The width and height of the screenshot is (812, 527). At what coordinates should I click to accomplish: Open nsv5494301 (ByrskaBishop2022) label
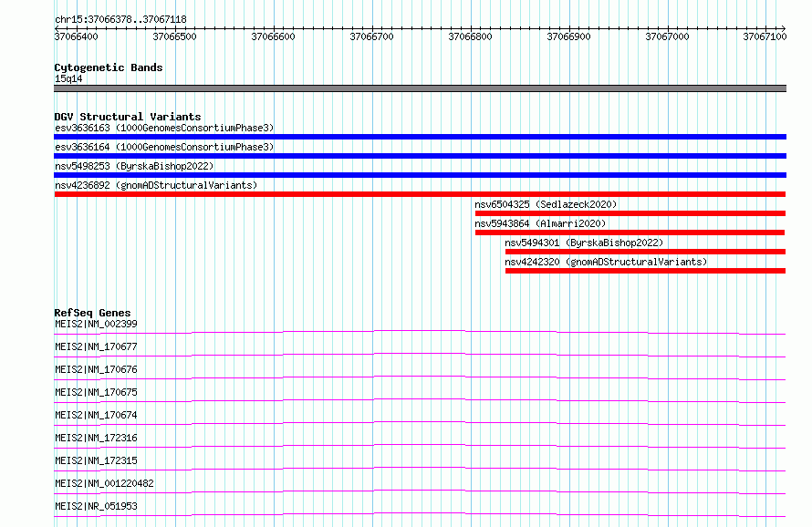[584, 243]
